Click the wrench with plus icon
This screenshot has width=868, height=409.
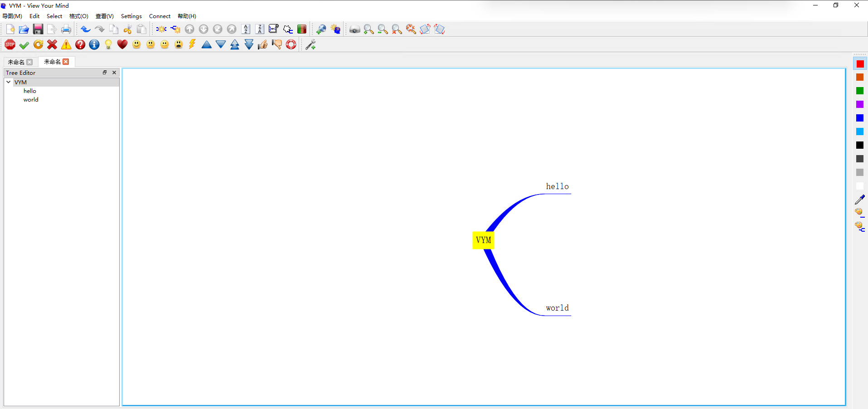click(310, 44)
